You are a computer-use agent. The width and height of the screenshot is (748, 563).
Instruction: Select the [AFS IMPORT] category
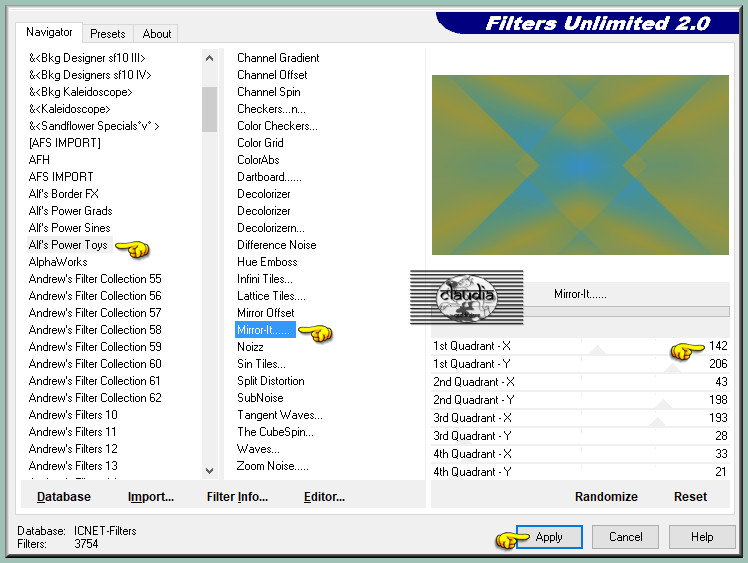pyautogui.click(x=64, y=143)
